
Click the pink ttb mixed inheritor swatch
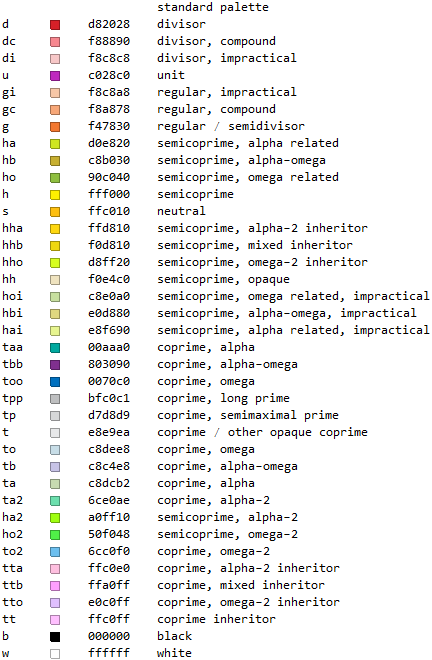[55, 585]
